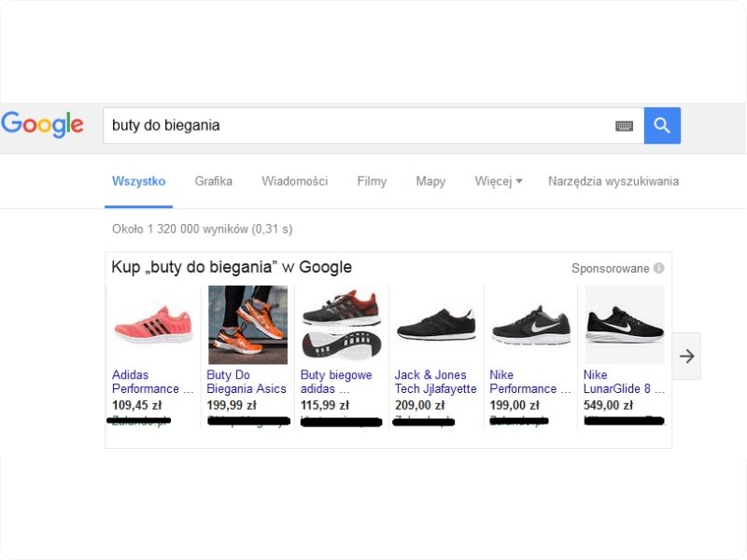Click the Google logo
747x560 pixels.
43,124
